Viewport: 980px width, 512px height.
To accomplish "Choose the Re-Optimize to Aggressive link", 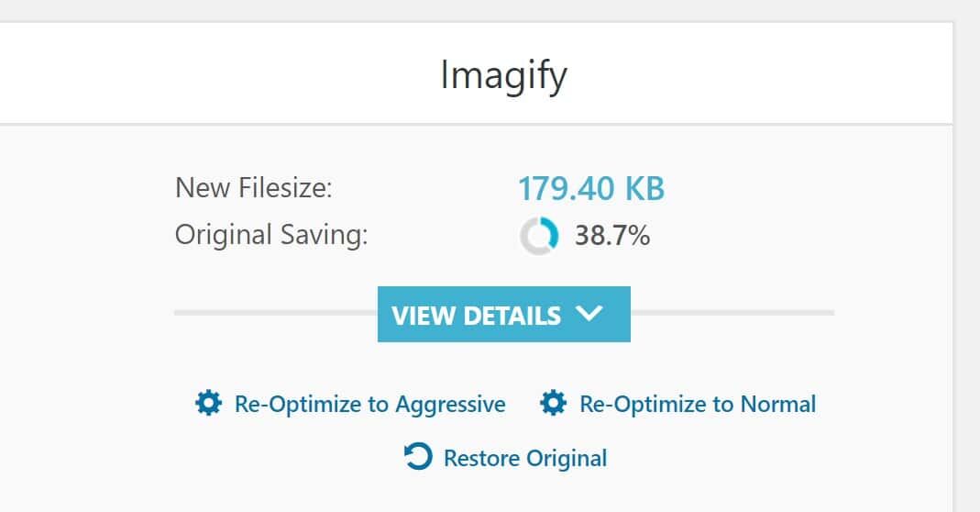I will [369, 404].
